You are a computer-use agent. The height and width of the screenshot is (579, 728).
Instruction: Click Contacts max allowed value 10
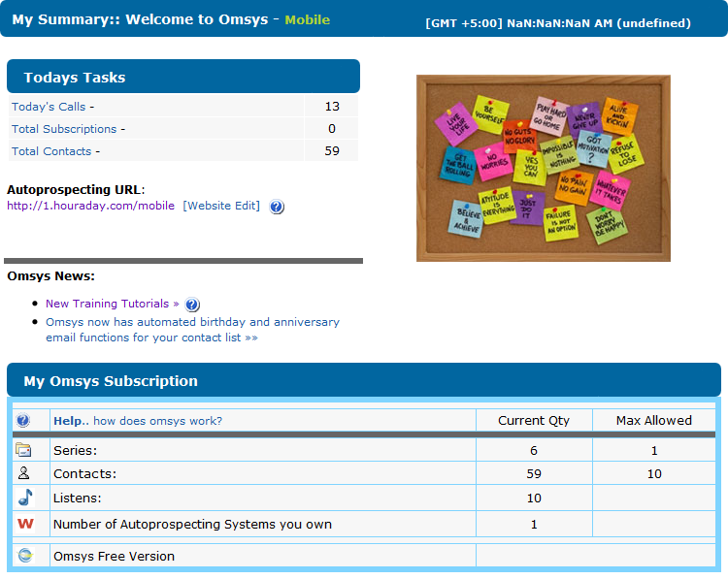click(x=654, y=473)
